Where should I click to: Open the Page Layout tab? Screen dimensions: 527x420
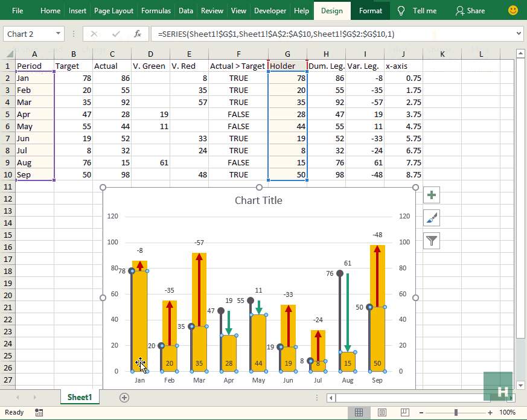[113, 11]
